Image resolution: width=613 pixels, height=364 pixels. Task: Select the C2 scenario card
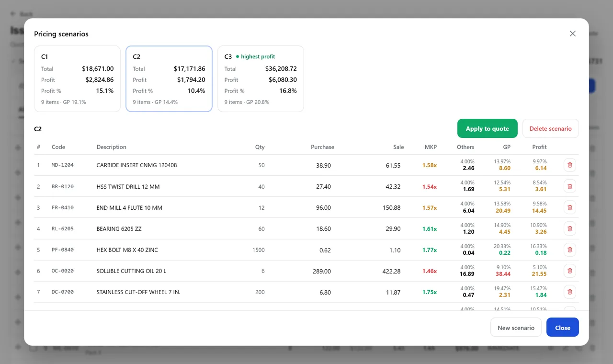[x=169, y=79]
